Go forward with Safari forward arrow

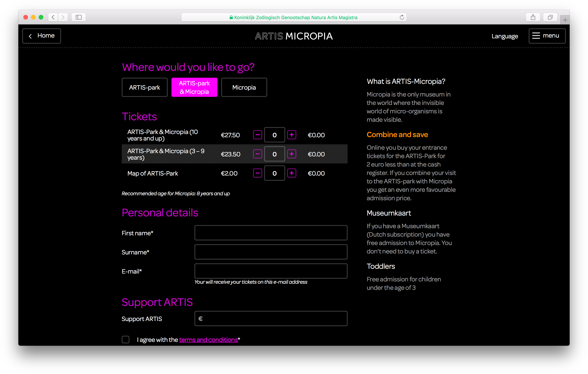63,17
